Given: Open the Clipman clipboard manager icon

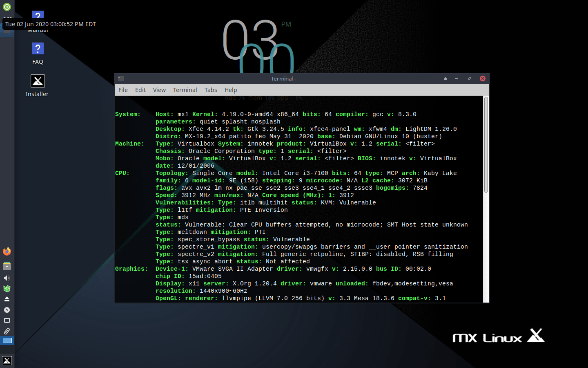Looking at the screenshot, I should [x=7, y=331].
